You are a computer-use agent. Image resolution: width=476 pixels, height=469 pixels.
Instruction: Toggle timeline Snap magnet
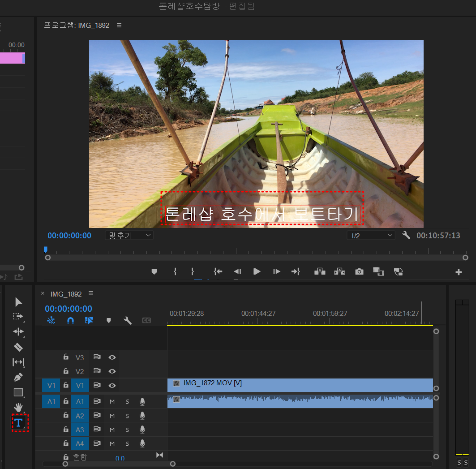click(70, 320)
